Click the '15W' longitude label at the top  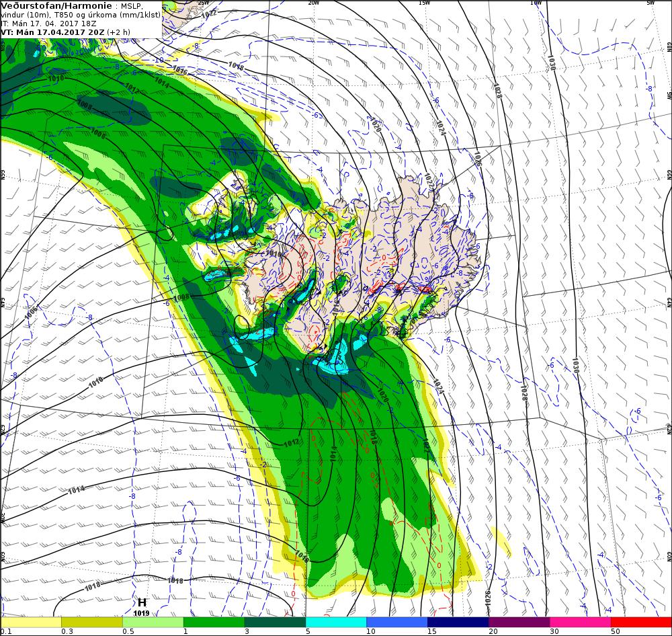point(424,3)
